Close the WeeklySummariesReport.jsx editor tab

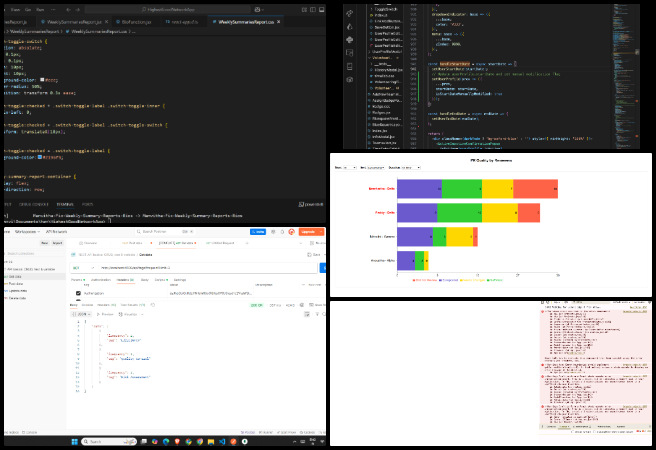pos(106,22)
